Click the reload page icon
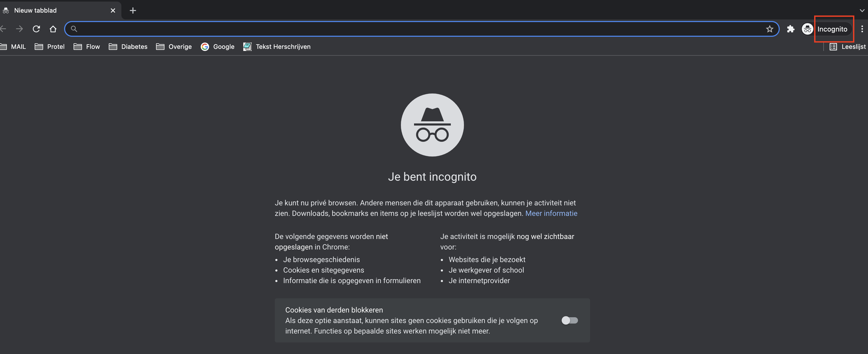This screenshot has height=354, width=868. pos(37,29)
